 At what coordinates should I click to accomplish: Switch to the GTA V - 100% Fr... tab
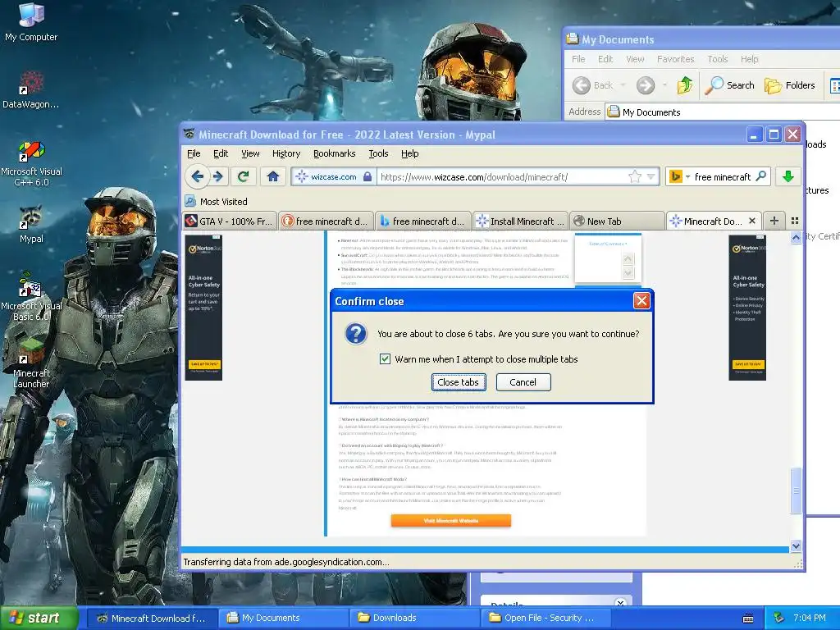(230, 221)
